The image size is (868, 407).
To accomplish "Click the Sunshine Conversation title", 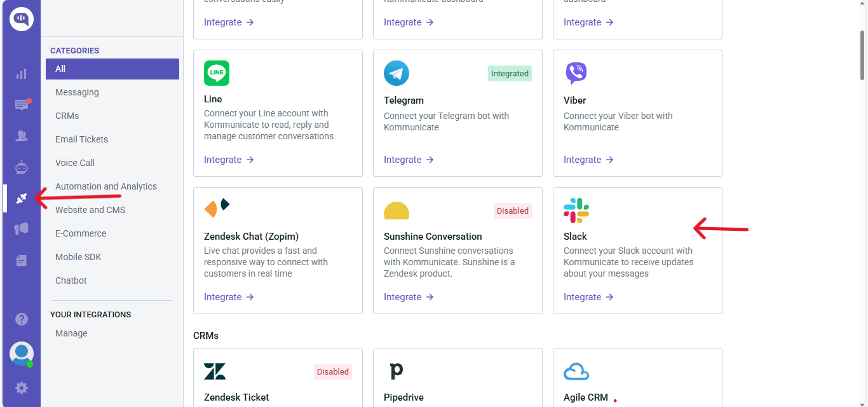I will click(x=433, y=236).
